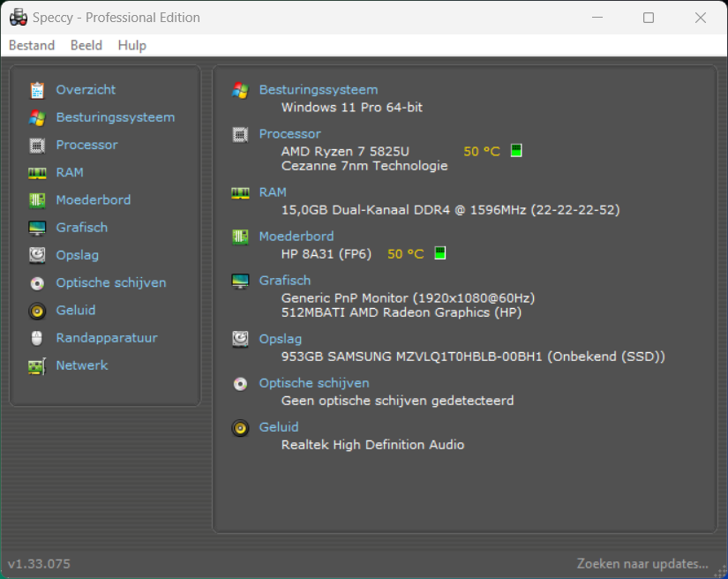The height and width of the screenshot is (579, 728).
Task: Select Opslag in the sidebar
Action: click(x=77, y=255)
